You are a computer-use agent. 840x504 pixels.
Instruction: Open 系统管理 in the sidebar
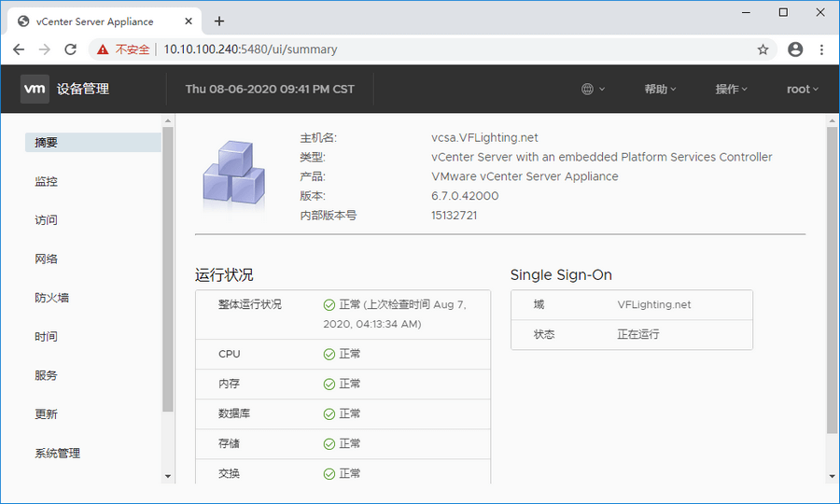click(x=57, y=453)
